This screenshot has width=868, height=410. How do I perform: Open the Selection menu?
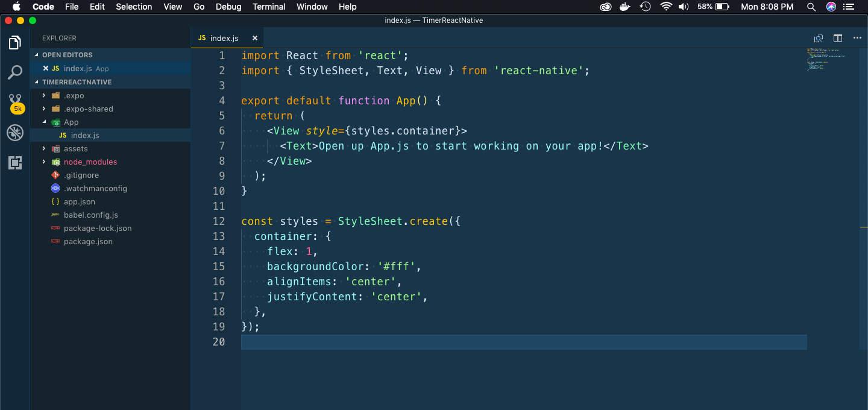[x=134, y=7]
